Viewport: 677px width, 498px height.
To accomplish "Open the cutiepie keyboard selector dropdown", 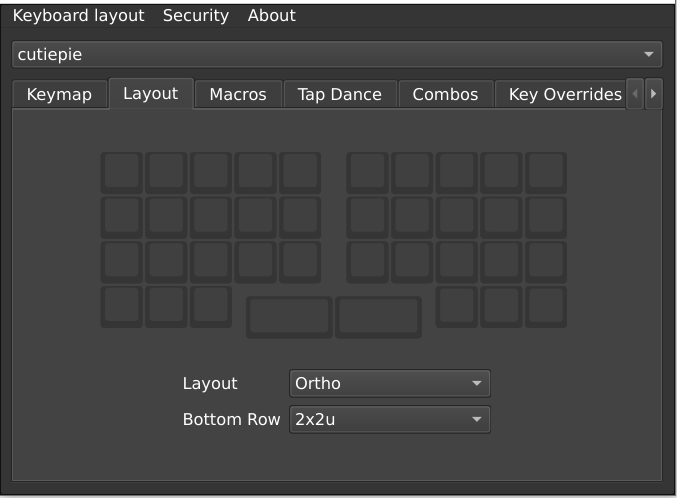I will pos(337,54).
